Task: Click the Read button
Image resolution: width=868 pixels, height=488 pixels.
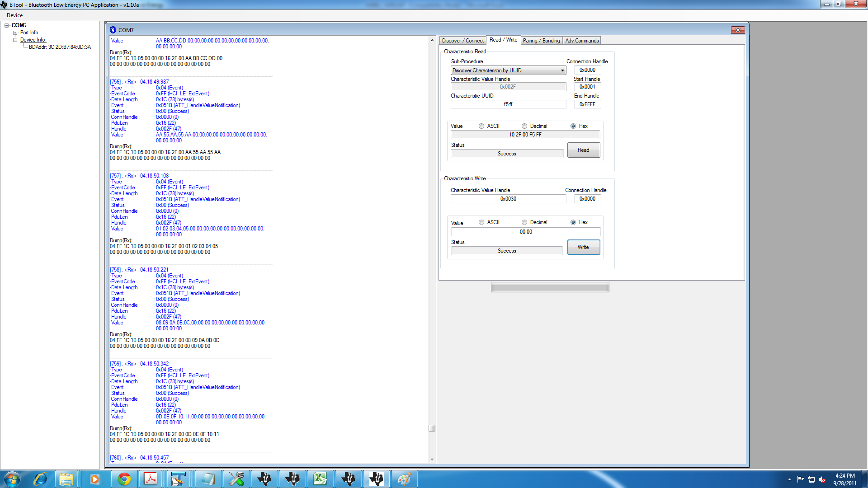Action: (583, 150)
